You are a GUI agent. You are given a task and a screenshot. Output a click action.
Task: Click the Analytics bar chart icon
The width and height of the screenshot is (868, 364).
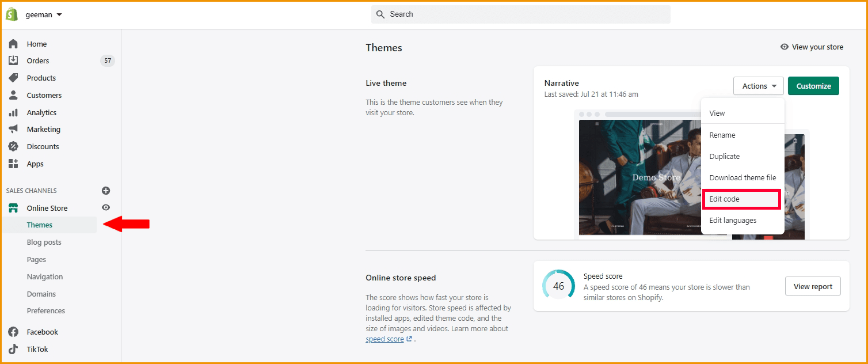click(13, 112)
